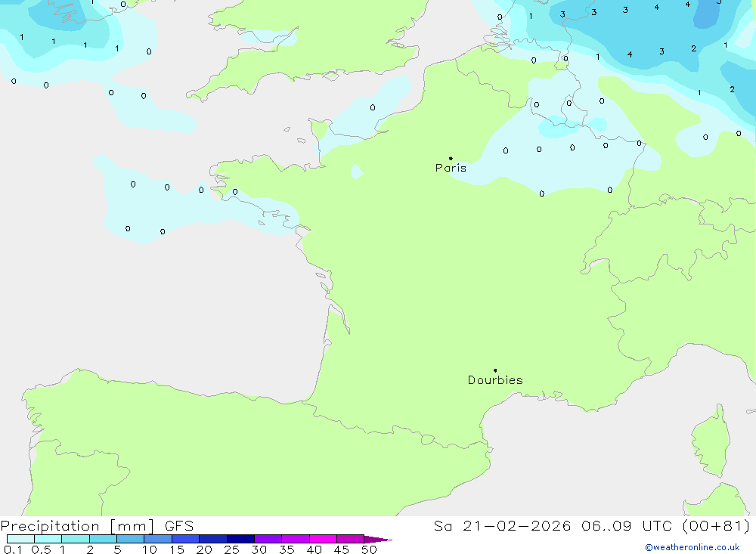
Task: Click the 0.1 to 0.5 legend swatch
Action: click(20, 539)
